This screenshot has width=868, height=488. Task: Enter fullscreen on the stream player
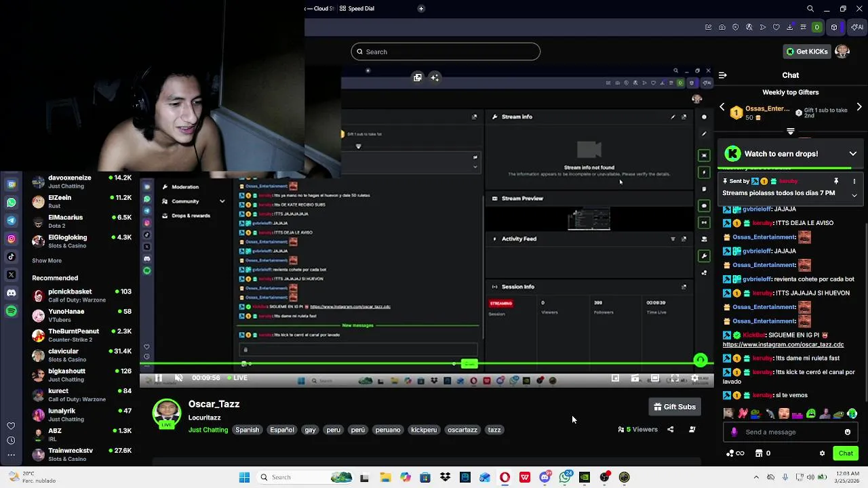[675, 378]
